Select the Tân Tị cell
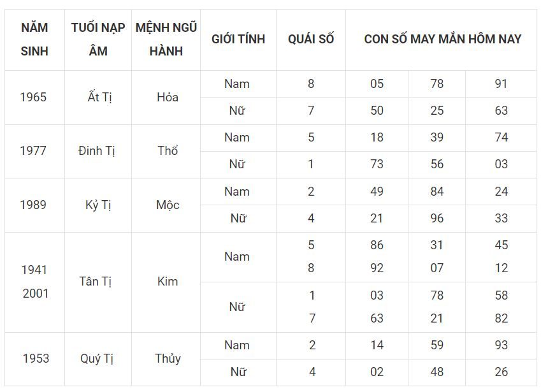Viewport: 548px width, 392px height. 98,281
